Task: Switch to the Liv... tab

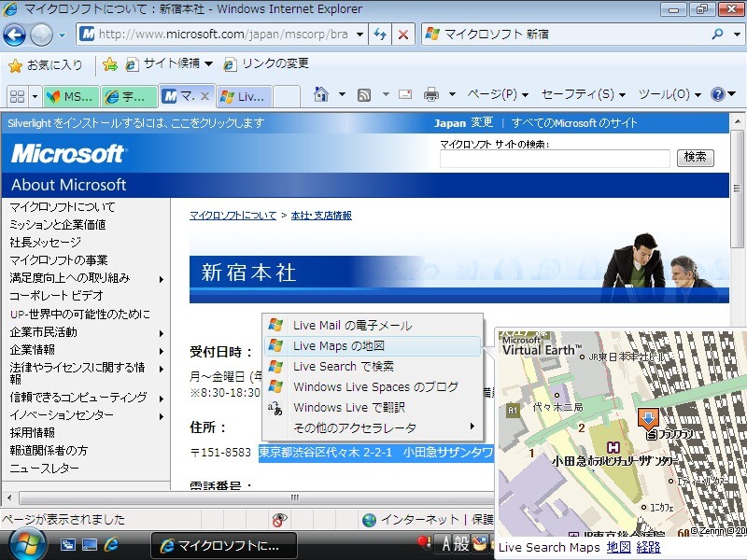Action: pos(245,97)
